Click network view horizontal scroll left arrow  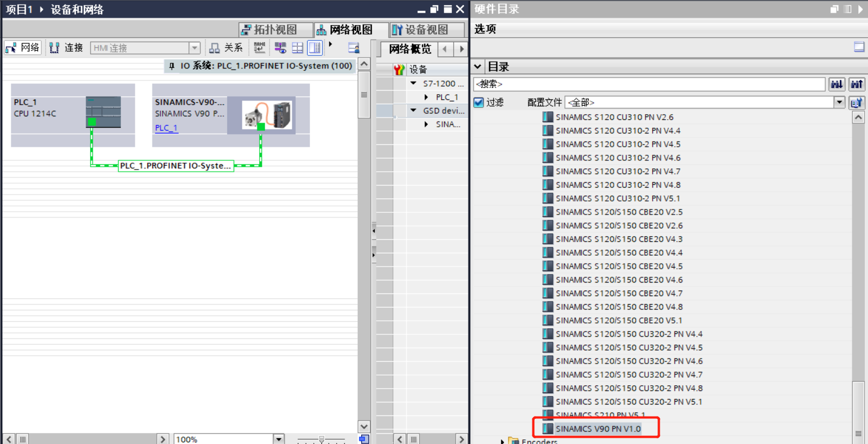click(8, 439)
